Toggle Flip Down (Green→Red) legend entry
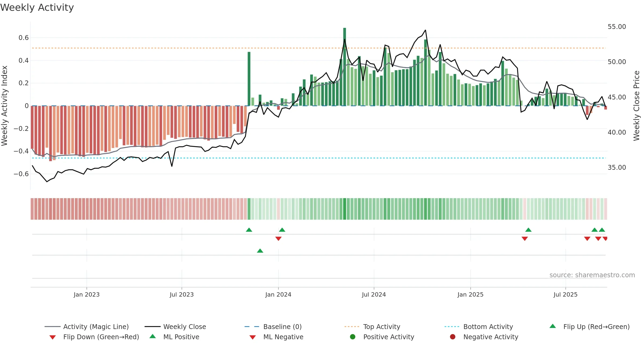 click(94, 337)
